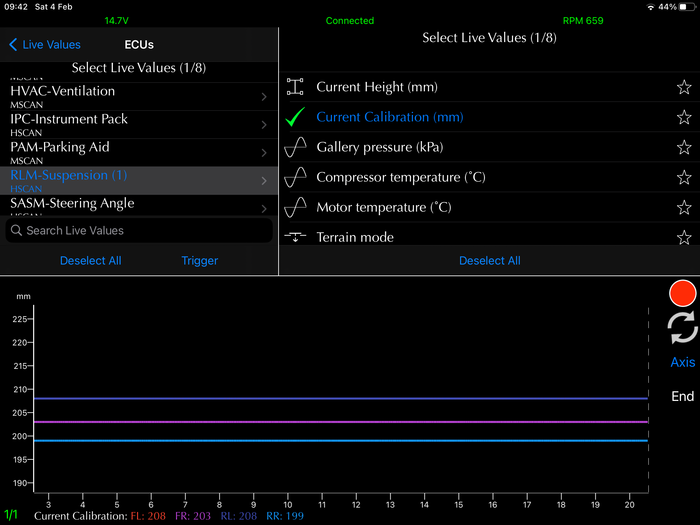
Task: Tap the Axis button
Action: (x=683, y=362)
